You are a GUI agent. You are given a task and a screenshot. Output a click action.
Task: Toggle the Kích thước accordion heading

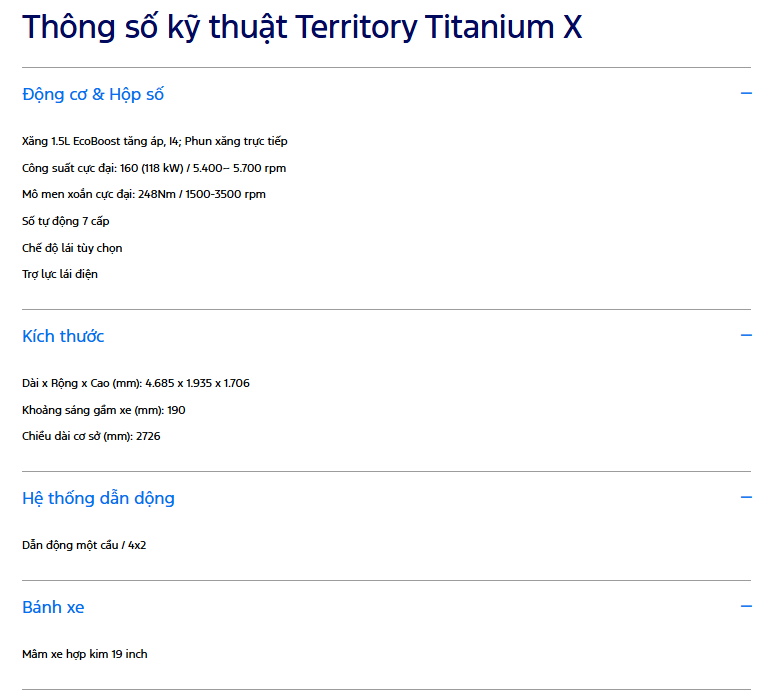(63, 336)
